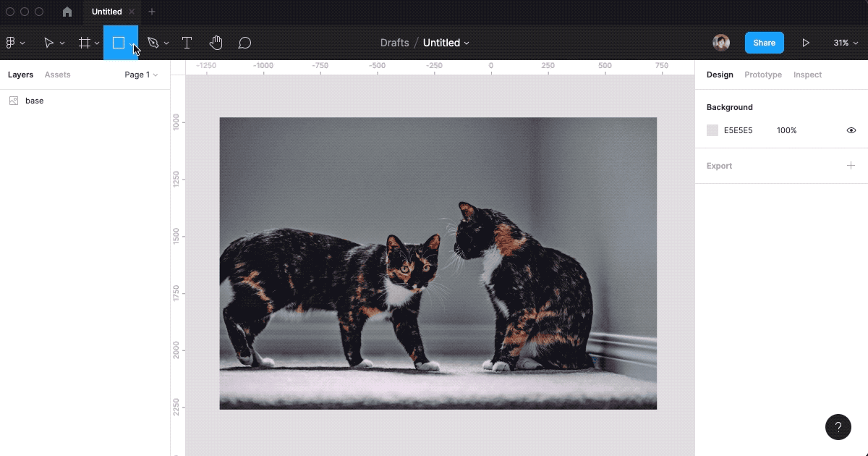Activate the Hand tool
Viewport: 868px width, 456px height.
[x=216, y=43]
